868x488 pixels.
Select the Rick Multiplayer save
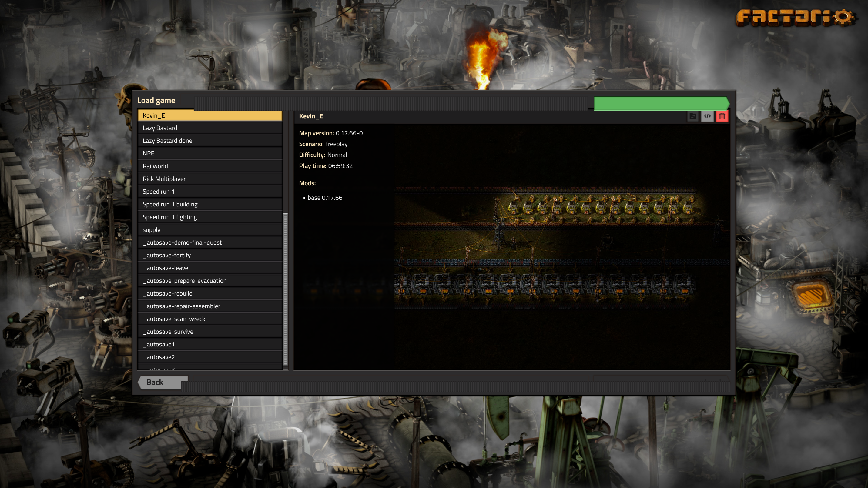210,179
